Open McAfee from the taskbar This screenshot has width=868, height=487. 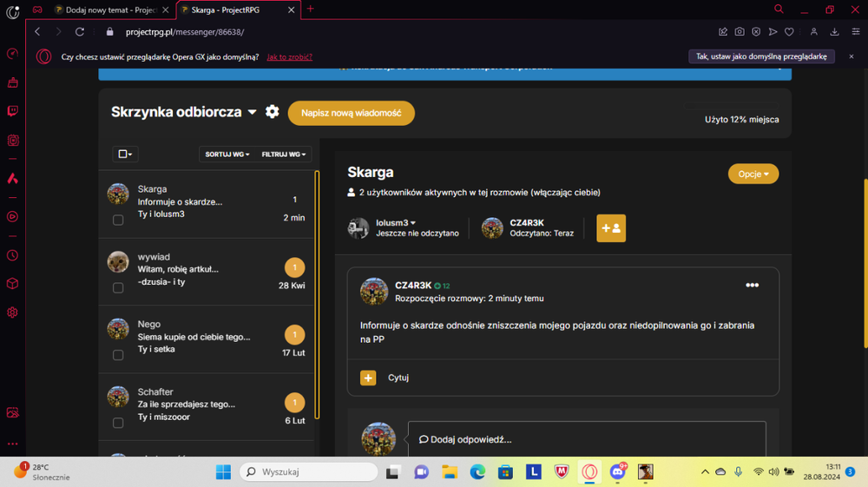pyautogui.click(x=562, y=471)
